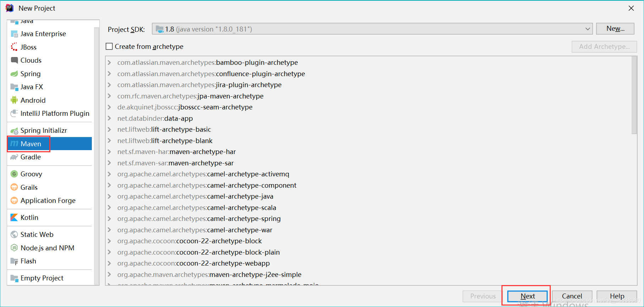Select Kotlin project type label

(29, 217)
